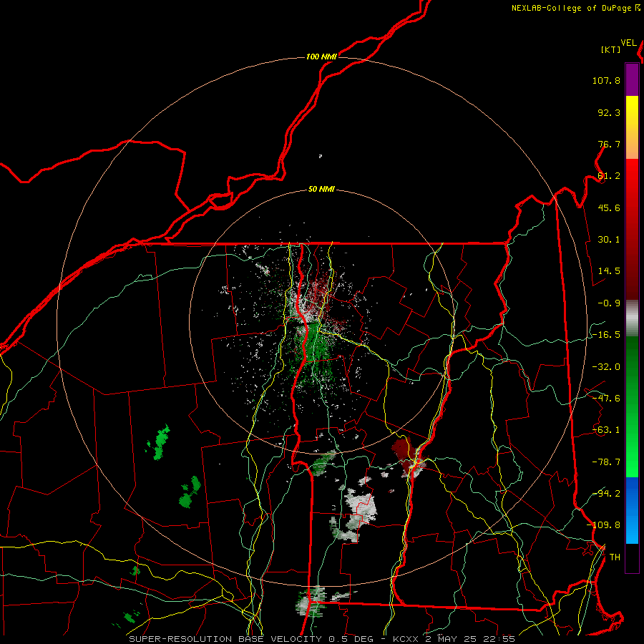Click the 76.7 velocity scale value
Screen dimensions: 644x644
click(x=609, y=144)
